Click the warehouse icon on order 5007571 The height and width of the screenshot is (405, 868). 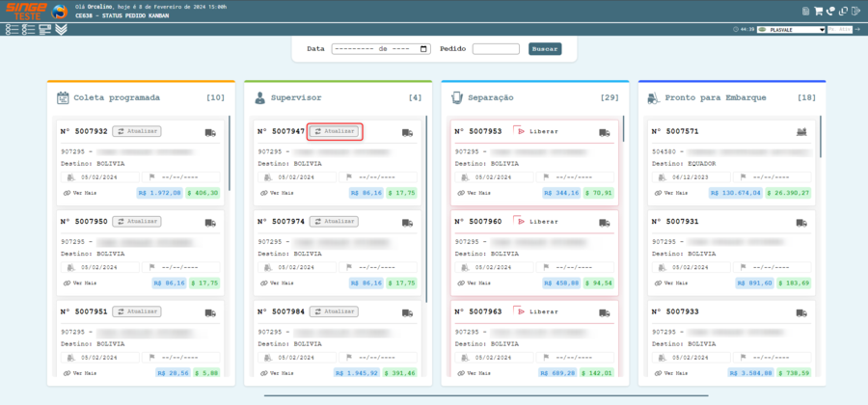pos(800,132)
